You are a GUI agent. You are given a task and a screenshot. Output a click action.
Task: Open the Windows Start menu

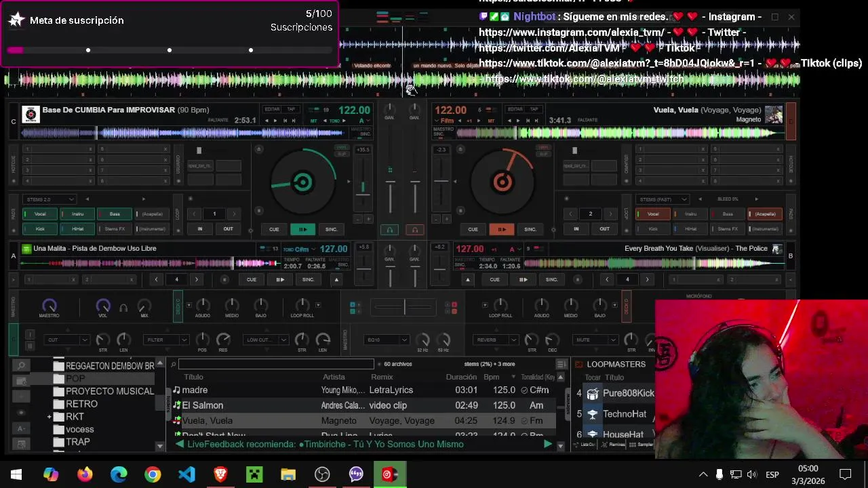pos(16,474)
